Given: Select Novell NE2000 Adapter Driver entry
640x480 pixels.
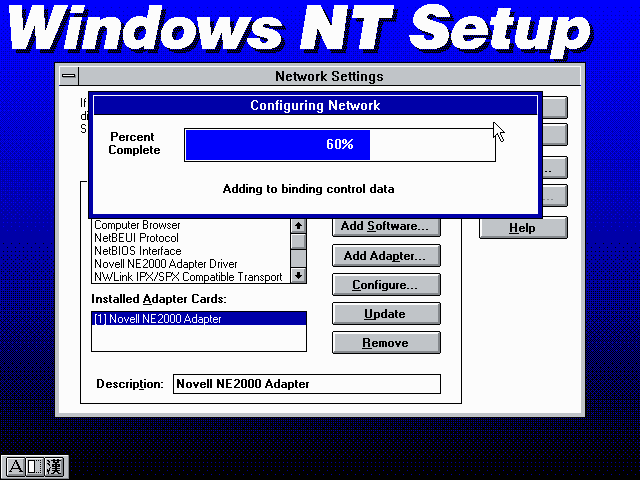Looking at the screenshot, I should point(191,264).
